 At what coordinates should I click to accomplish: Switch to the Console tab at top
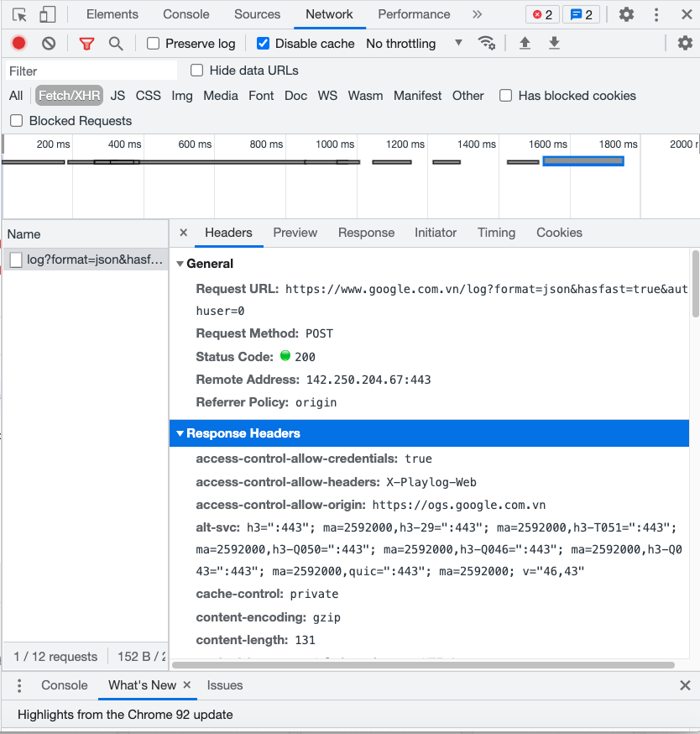click(x=186, y=14)
